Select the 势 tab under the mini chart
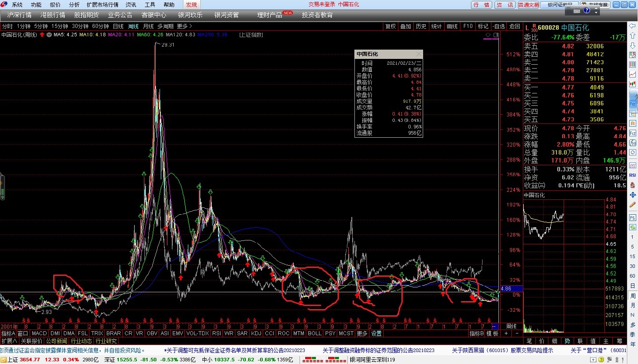Screen dimensions: 638x364 click(x=567, y=341)
